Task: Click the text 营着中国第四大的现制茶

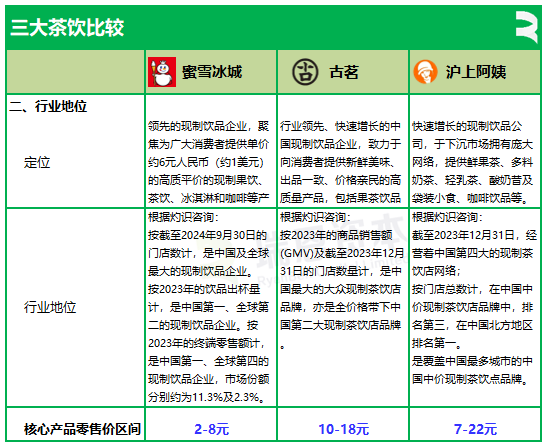Action: pyautogui.click(x=472, y=253)
